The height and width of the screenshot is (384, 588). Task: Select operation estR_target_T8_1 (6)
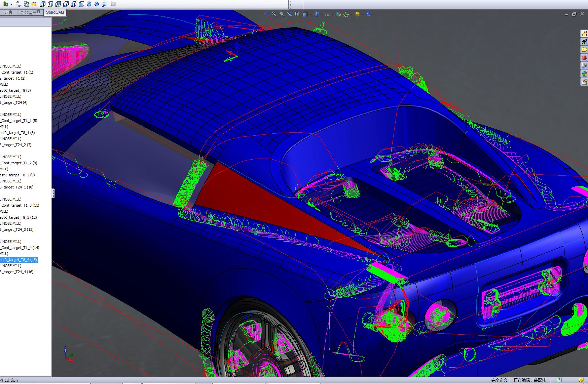(x=17, y=133)
